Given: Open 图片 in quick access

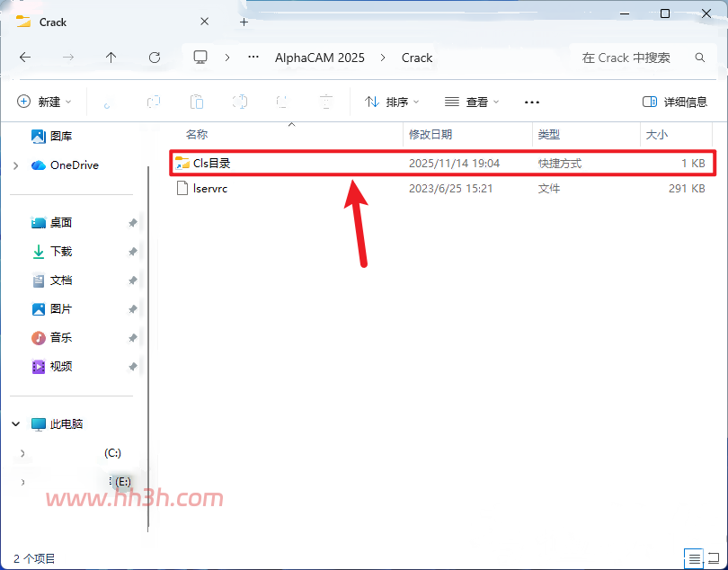Looking at the screenshot, I should coord(51,309).
